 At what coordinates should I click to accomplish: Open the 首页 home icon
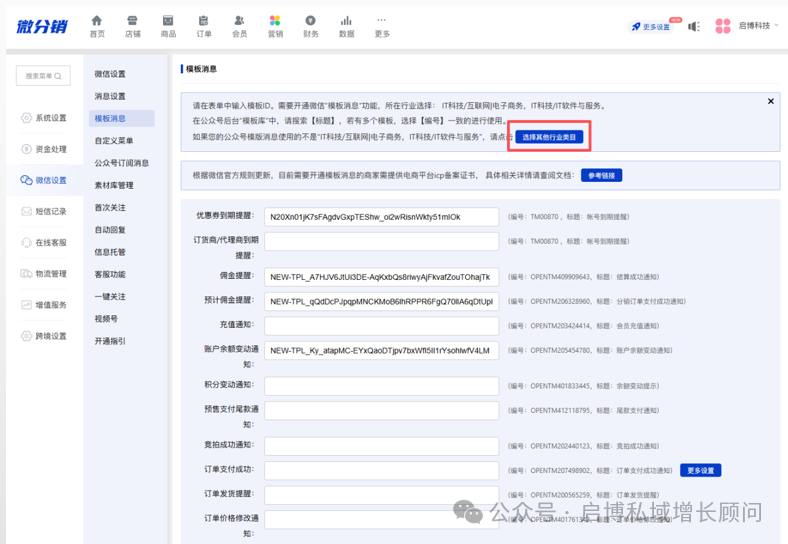[96, 21]
